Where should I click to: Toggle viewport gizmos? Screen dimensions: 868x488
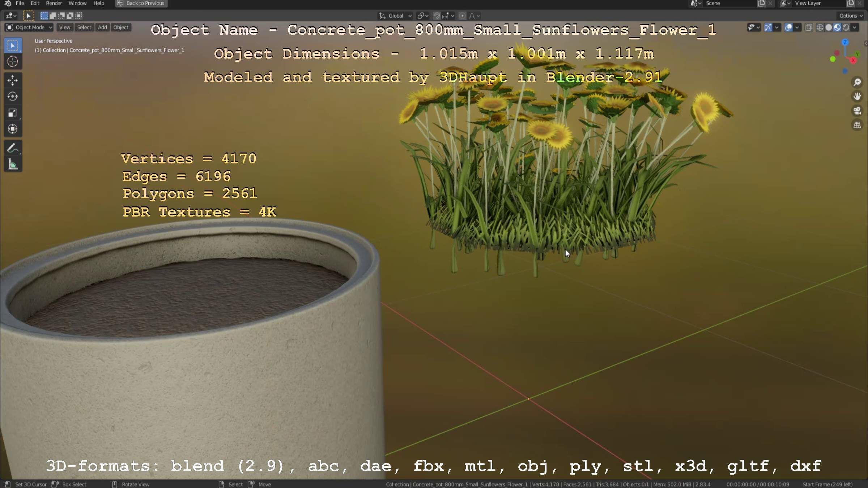pyautogui.click(x=768, y=27)
